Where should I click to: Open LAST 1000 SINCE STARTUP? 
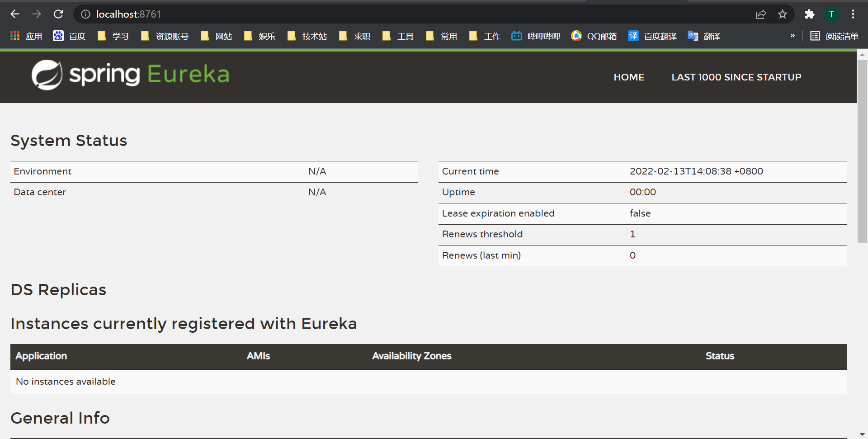click(736, 77)
